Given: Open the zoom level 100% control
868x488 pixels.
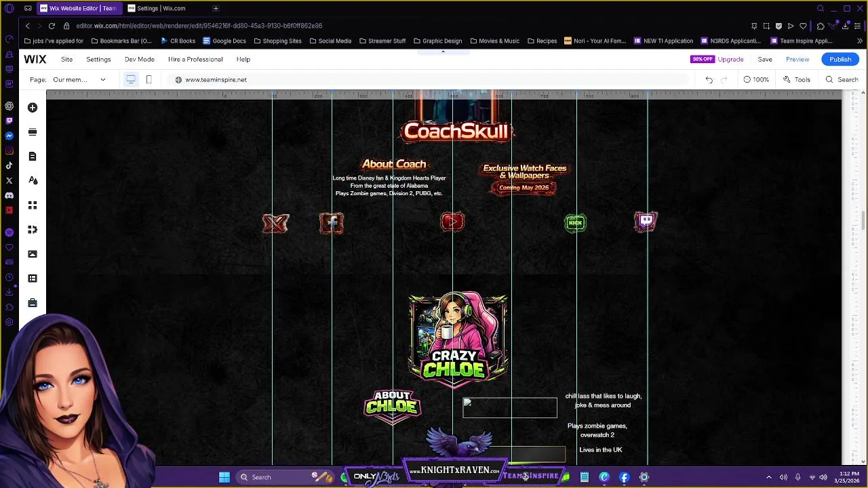Looking at the screenshot, I should pyautogui.click(x=756, y=79).
